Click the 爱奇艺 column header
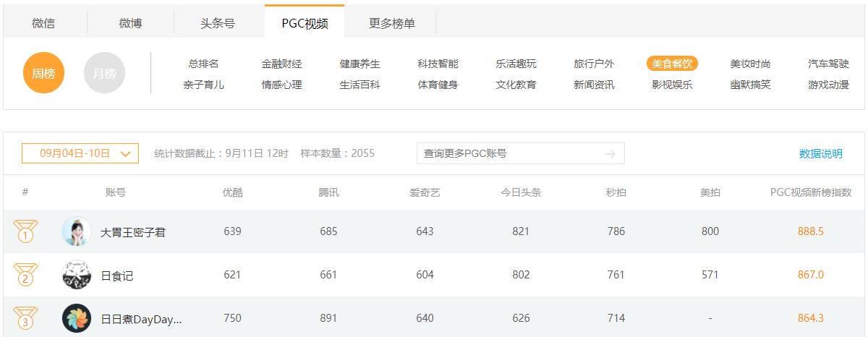868x337 pixels. [x=425, y=192]
